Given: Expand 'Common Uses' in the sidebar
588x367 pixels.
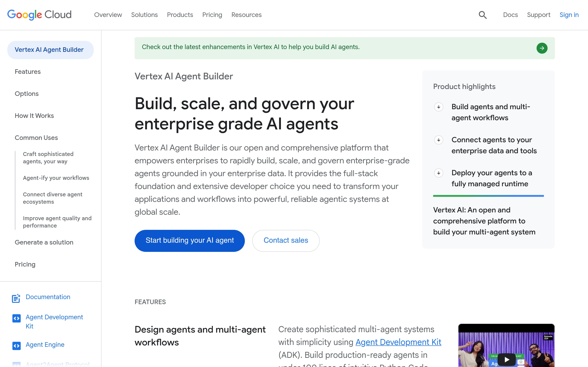Looking at the screenshot, I should (36, 138).
